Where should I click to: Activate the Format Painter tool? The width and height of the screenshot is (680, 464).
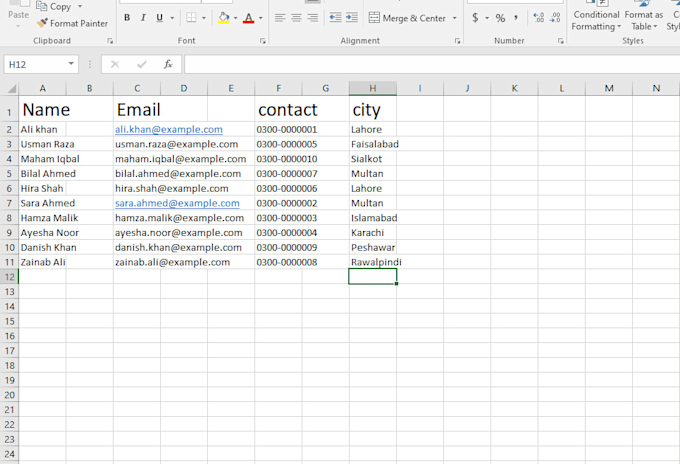72,23
